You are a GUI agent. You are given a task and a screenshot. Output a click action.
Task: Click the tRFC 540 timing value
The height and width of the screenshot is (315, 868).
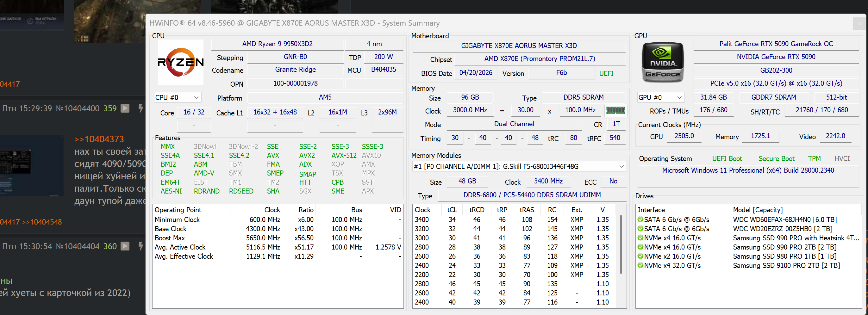tap(615, 138)
